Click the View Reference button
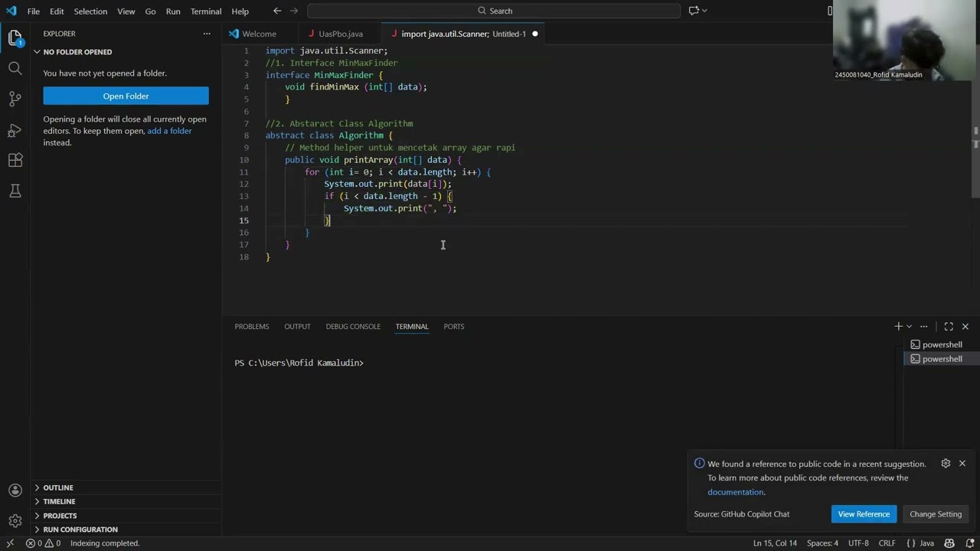Viewport: 980px width, 551px height. [864, 514]
